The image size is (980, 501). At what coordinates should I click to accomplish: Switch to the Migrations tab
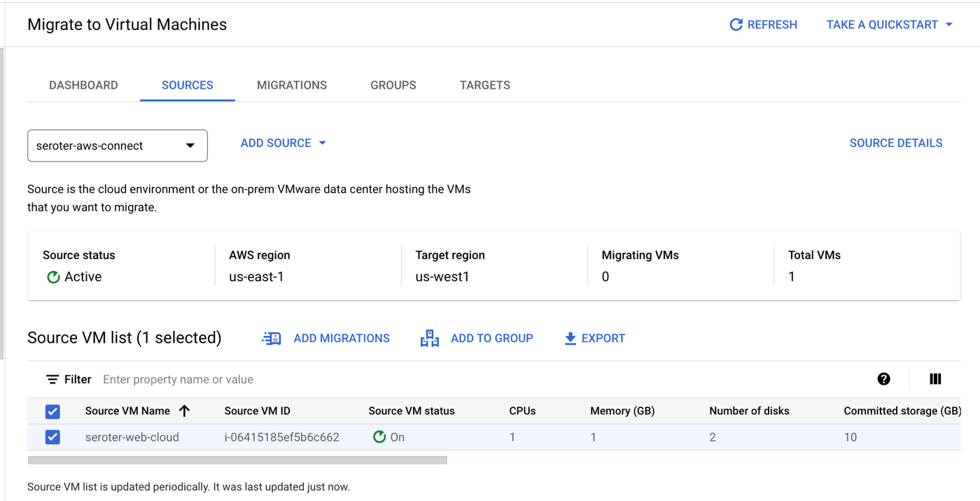292,85
